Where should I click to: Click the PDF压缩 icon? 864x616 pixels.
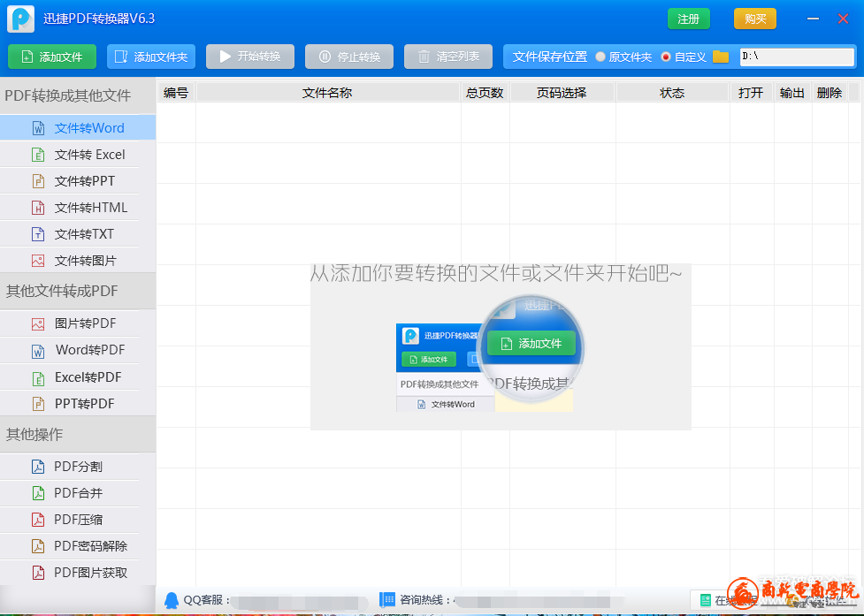pos(38,520)
